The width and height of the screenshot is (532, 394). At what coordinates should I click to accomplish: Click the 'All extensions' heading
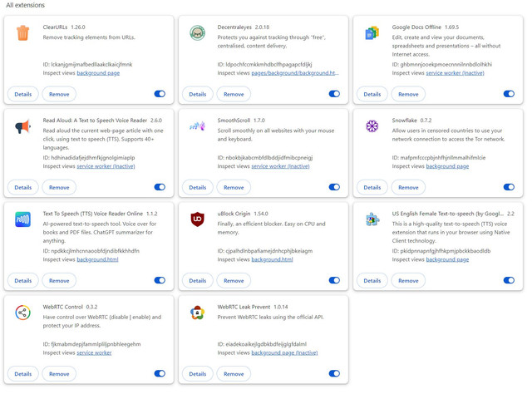tap(25, 5)
